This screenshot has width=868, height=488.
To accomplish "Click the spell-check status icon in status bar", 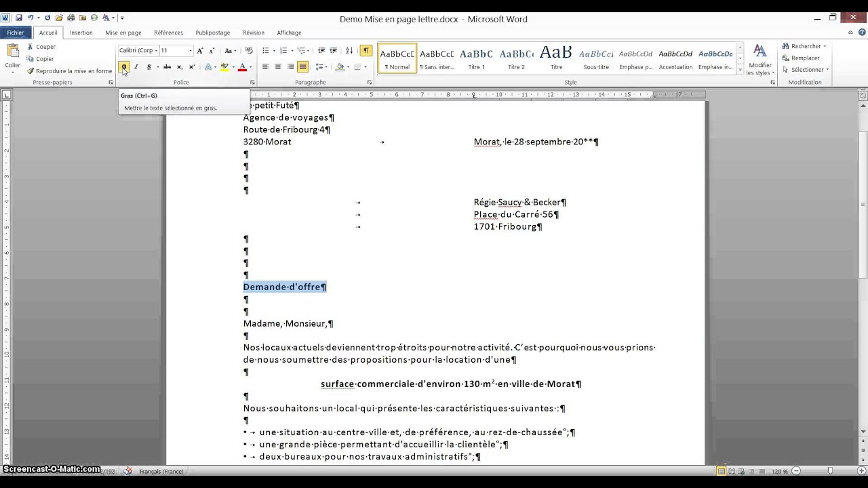I will click(129, 471).
